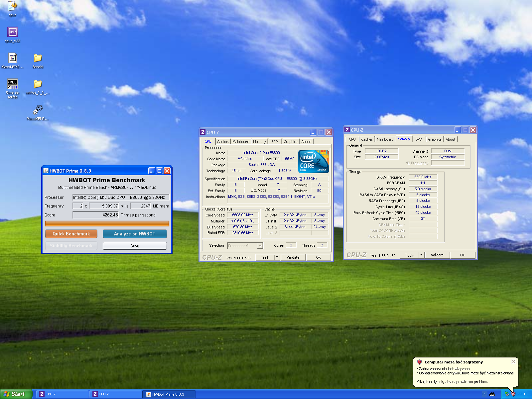The height and width of the screenshot is (399, 532).
Task: Click the DRAM Frequency 579.9 MHz value
Action: coord(423,177)
